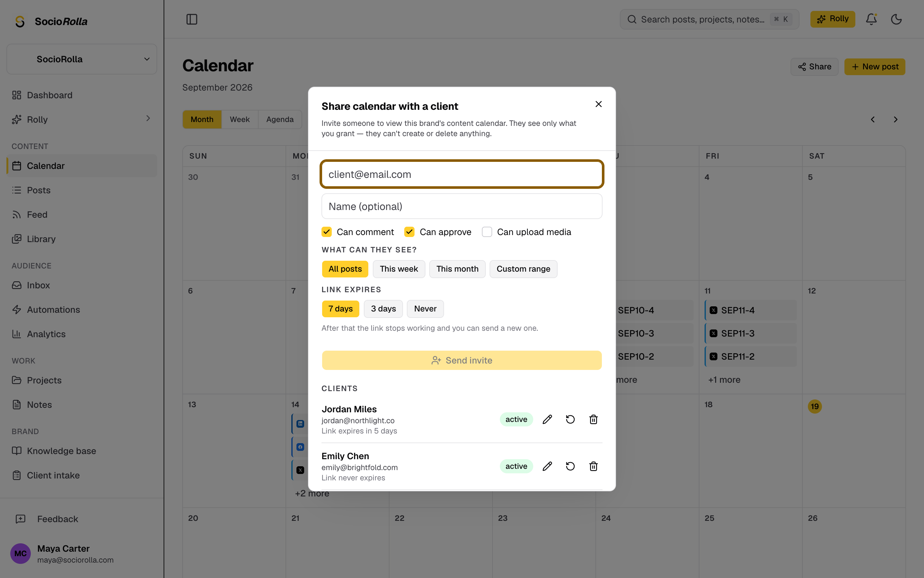Regenerate Emily Chen link icon
The height and width of the screenshot is (578, 924).
click(570, 466)
